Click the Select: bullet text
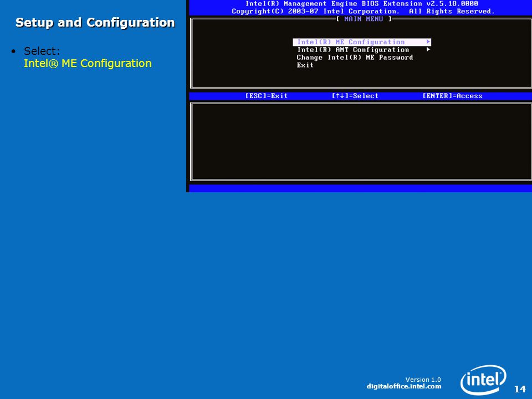The width and height of the screenshot is (532, 399). tap(42, 51)
